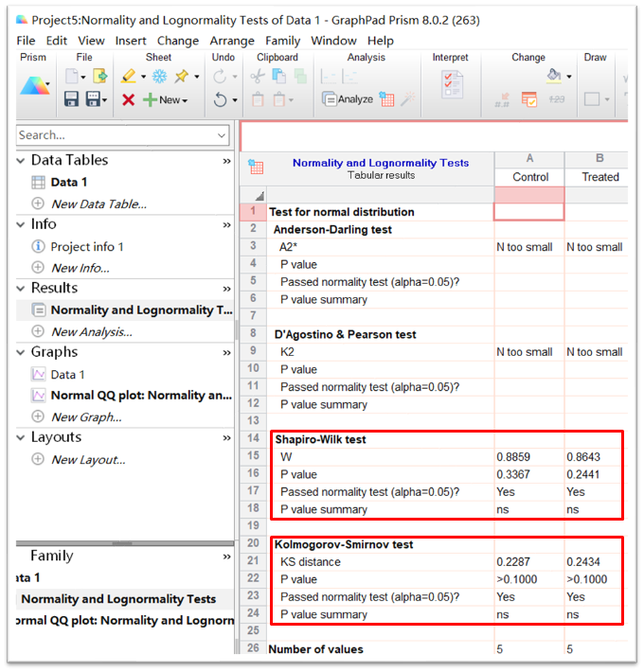Click the copy icon in Clipboard
This screenshot has height=672, width=644.
pos(279,77)
